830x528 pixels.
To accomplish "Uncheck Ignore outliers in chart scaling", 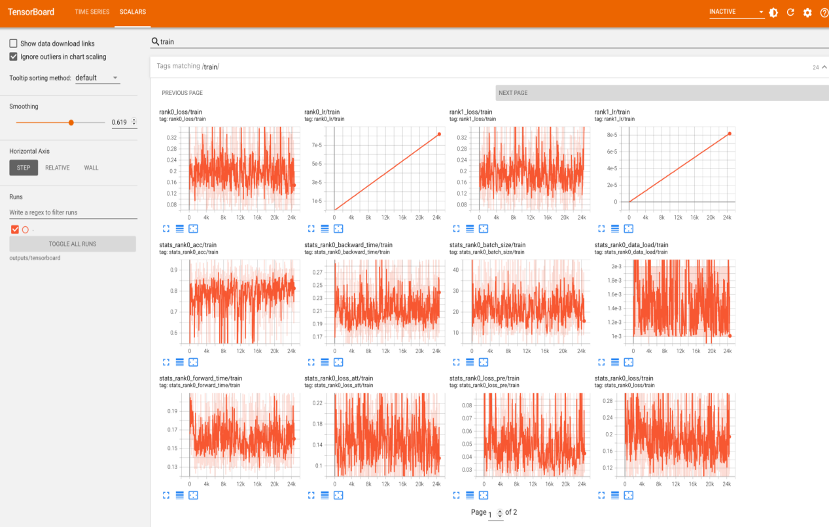I will pos(13,57).
